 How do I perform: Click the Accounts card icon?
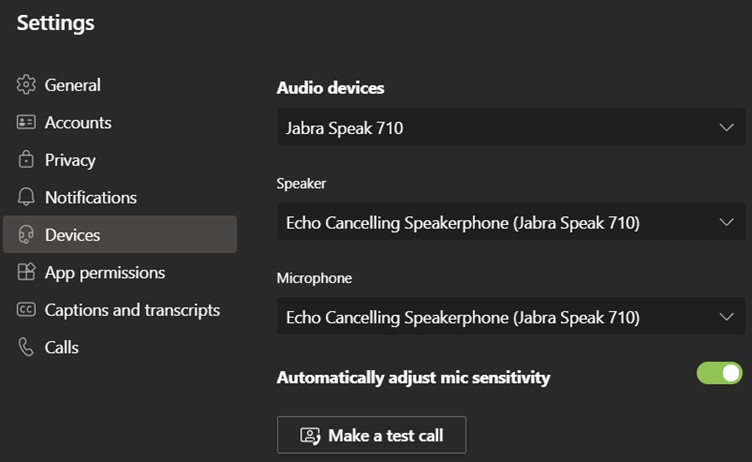pyautogui.click(x=26, y=122)
